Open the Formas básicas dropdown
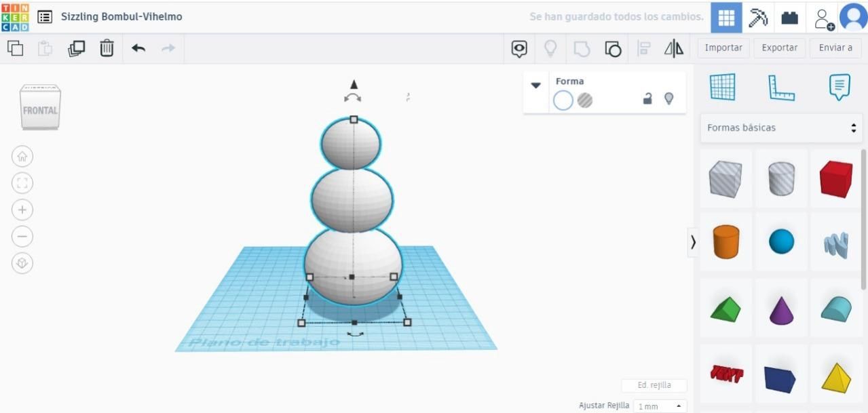 tap(781, 127)
